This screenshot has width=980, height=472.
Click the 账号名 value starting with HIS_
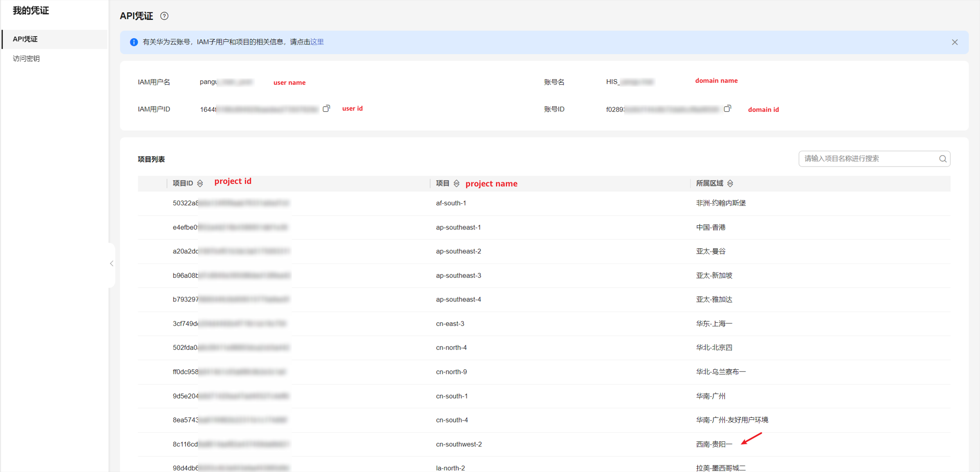[x=630, y=82]
